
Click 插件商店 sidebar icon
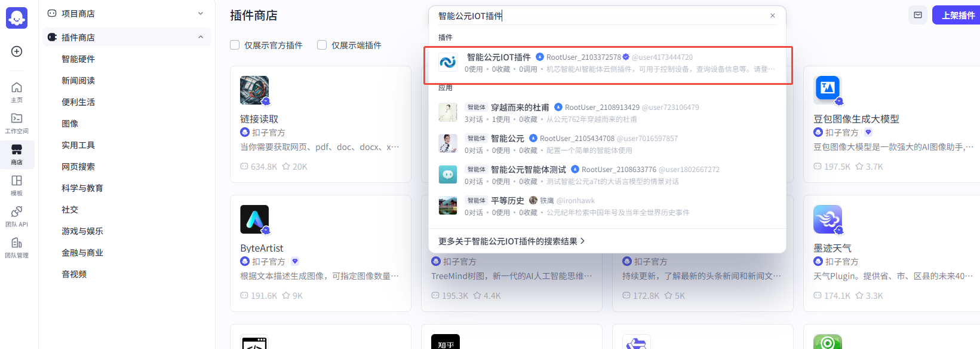[x=52, y=37]
